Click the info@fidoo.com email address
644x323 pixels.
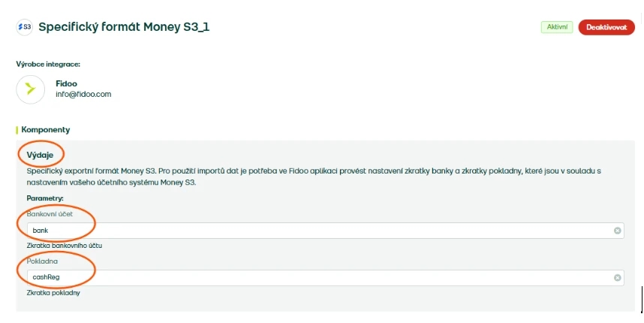pos(83,94)
